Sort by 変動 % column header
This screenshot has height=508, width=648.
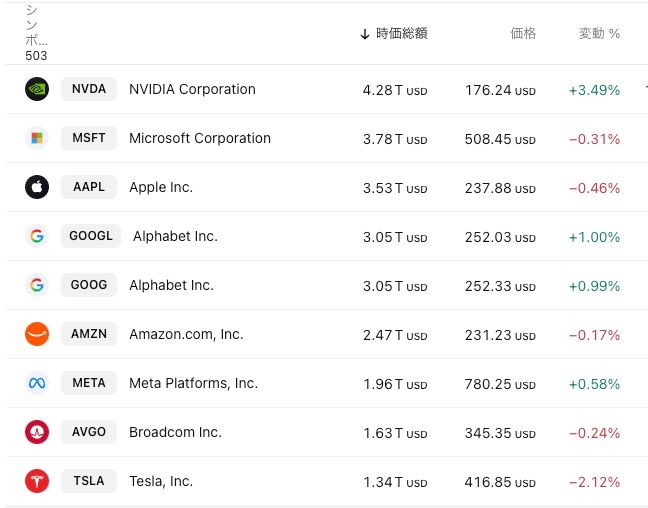(599, 34)
